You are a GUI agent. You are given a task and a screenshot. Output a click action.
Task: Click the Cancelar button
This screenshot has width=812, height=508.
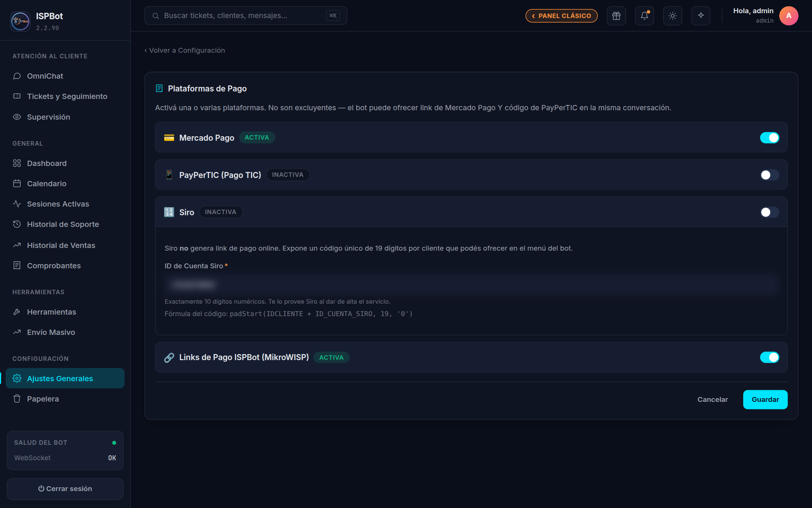point(712,400)
